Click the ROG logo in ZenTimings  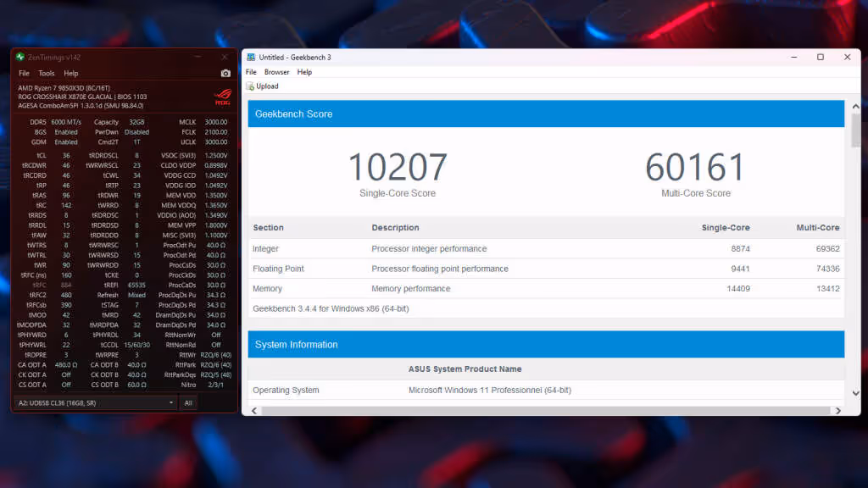coord(223,97)
